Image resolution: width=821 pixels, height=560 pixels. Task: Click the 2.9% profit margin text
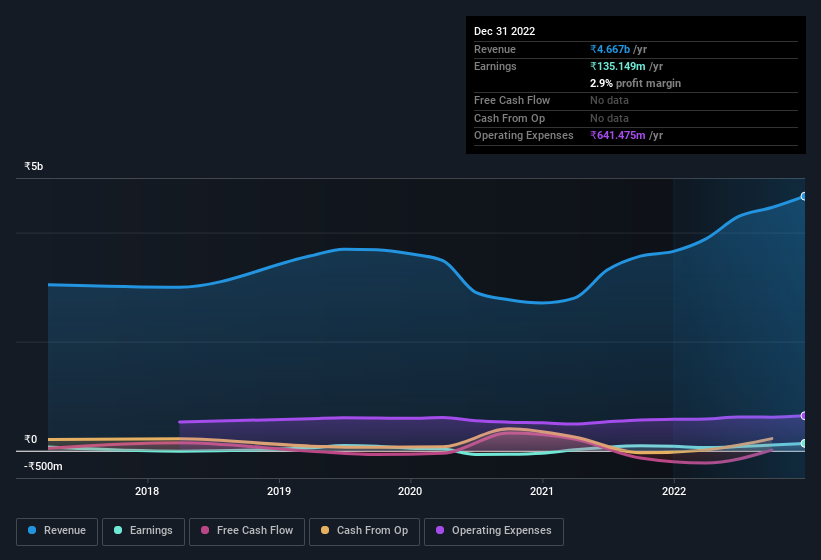point(636,83)
